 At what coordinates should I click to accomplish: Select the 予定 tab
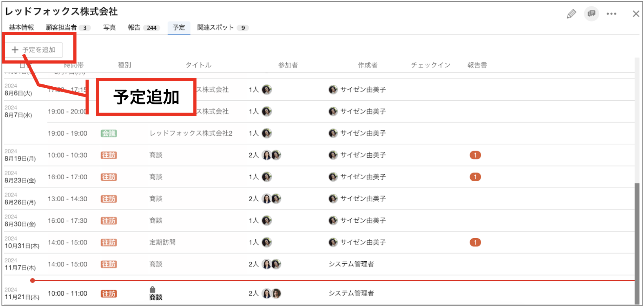tap(179, 27)
